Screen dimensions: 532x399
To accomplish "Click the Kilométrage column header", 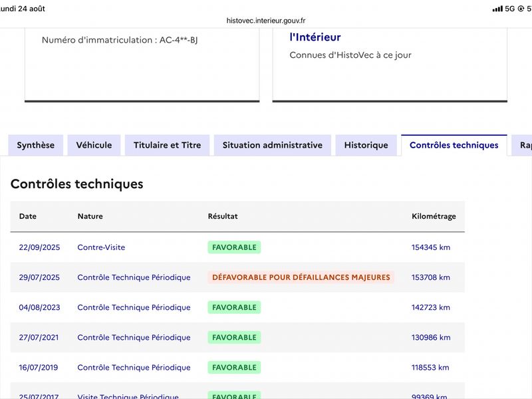I will [x=434, y=216].
